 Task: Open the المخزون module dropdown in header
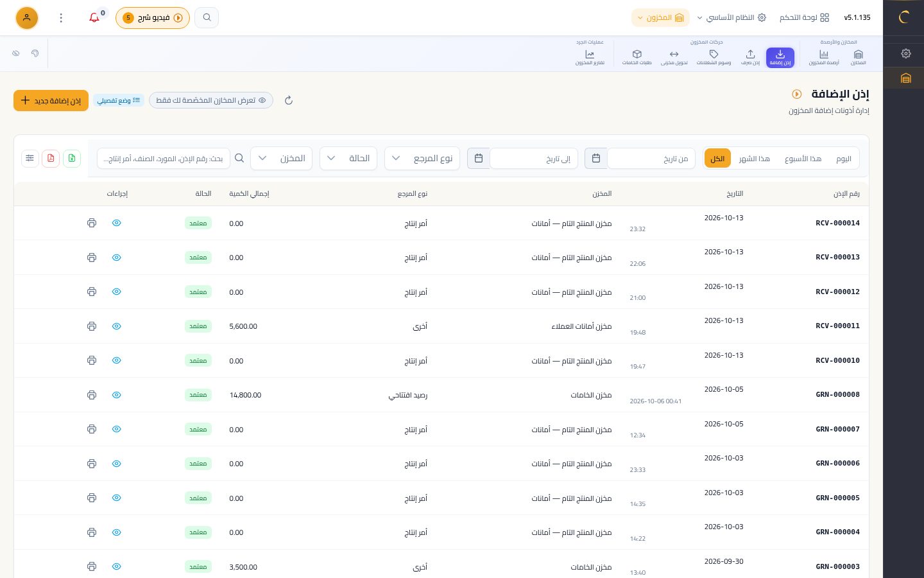[x=660, y=17]
